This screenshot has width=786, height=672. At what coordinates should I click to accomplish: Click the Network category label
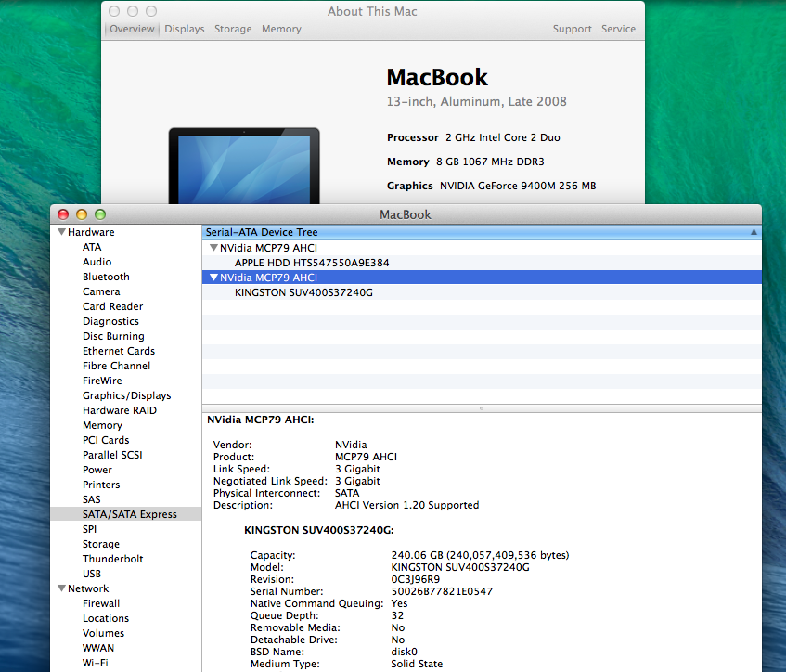[x=88, y=588]
